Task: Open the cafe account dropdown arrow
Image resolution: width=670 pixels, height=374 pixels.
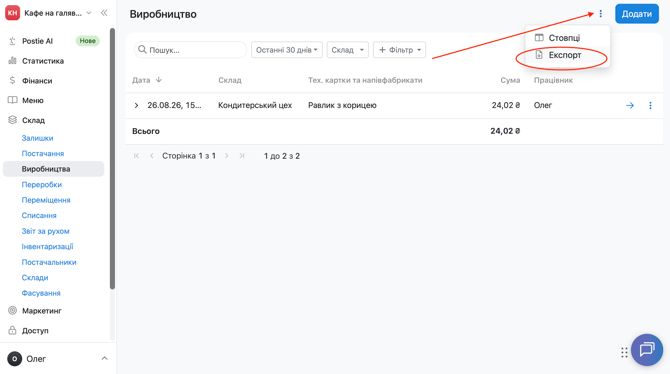Action: (x=89, y=13)
